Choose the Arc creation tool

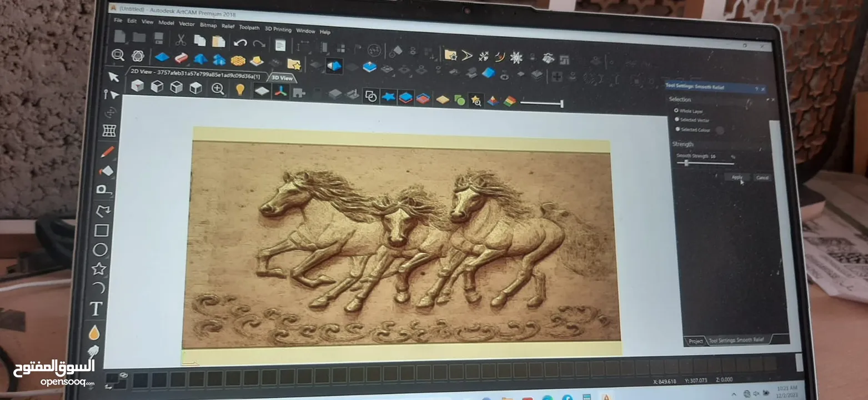click(98, 288)
